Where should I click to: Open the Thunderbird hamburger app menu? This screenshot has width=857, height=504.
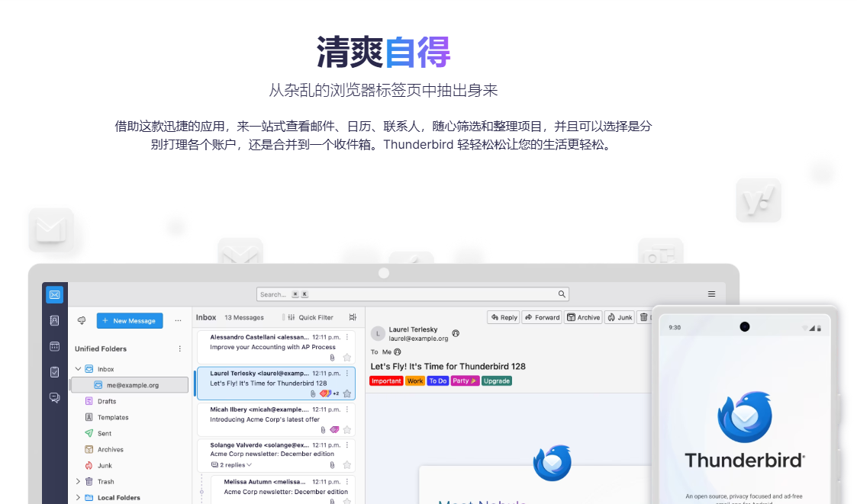tap(711, 294)
